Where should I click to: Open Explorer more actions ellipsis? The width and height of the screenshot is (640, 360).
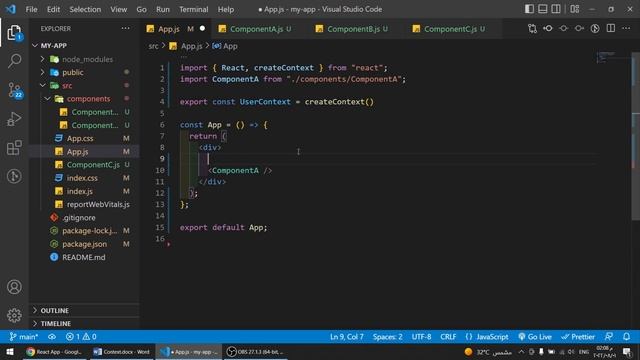(125, 29)
